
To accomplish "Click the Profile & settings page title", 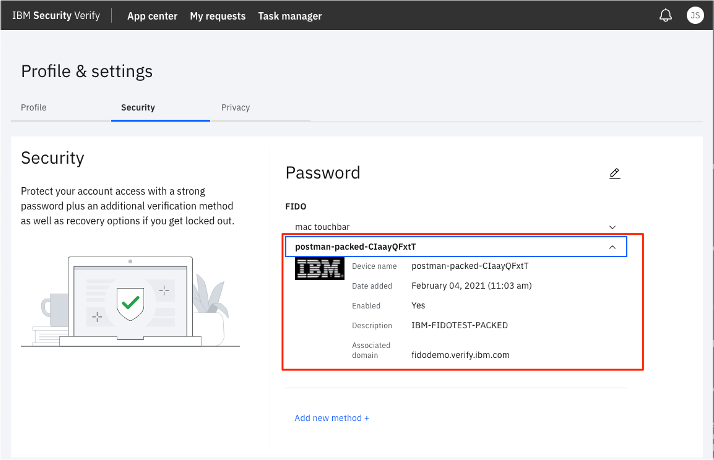I will (87, 72).
